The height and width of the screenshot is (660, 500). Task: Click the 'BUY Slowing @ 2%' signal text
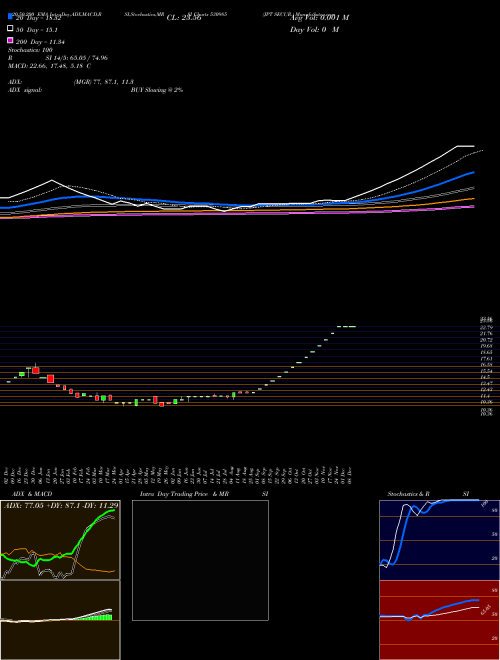(157, 90)
